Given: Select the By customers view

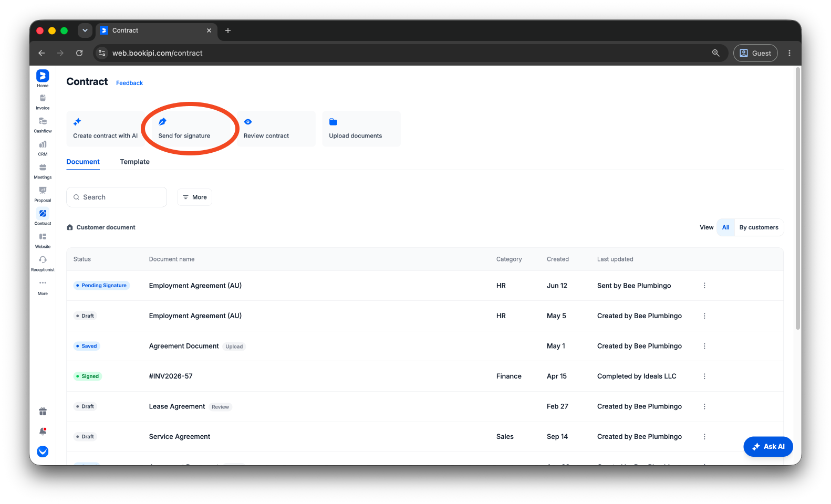Looking at the screenshot, I should pyautogui.click(x=759, y=227).
